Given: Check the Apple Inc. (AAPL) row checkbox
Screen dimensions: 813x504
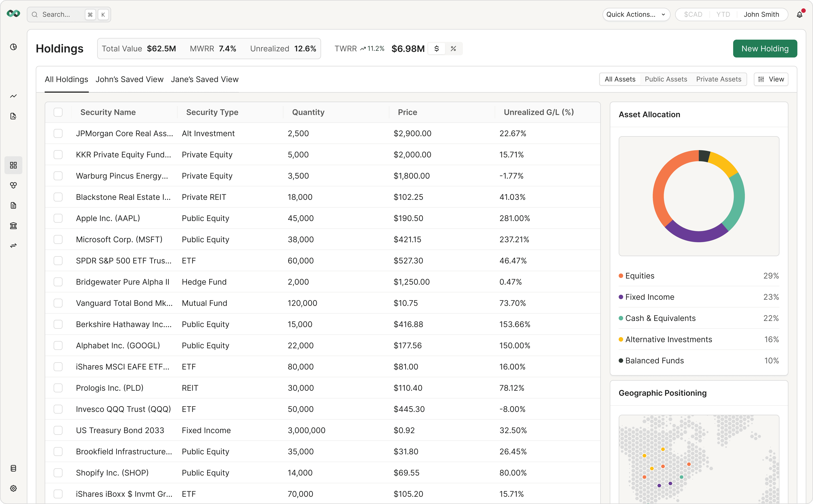Looking at the screenshot, I should (x=58, y=218).
